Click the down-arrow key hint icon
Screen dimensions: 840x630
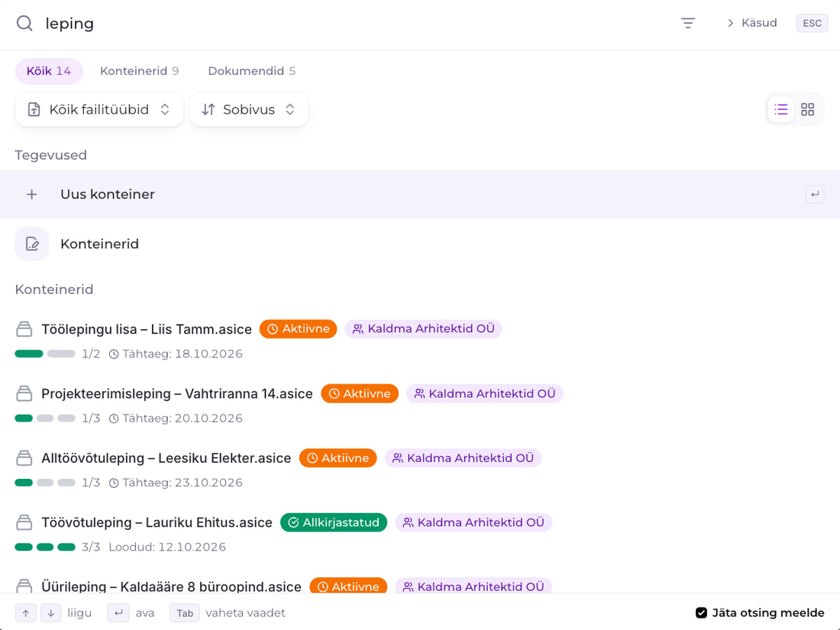pos(51,613)
